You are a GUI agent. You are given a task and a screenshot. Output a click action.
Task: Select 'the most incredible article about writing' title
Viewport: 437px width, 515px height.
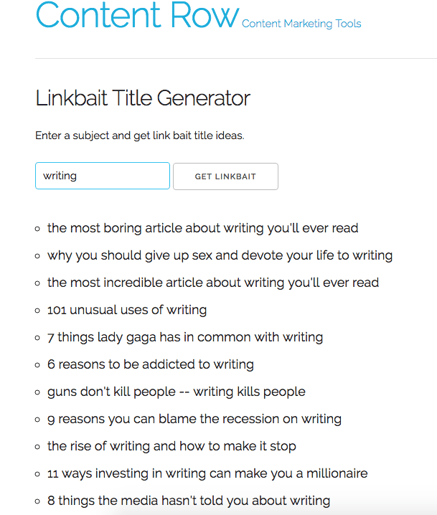(213, 283)
